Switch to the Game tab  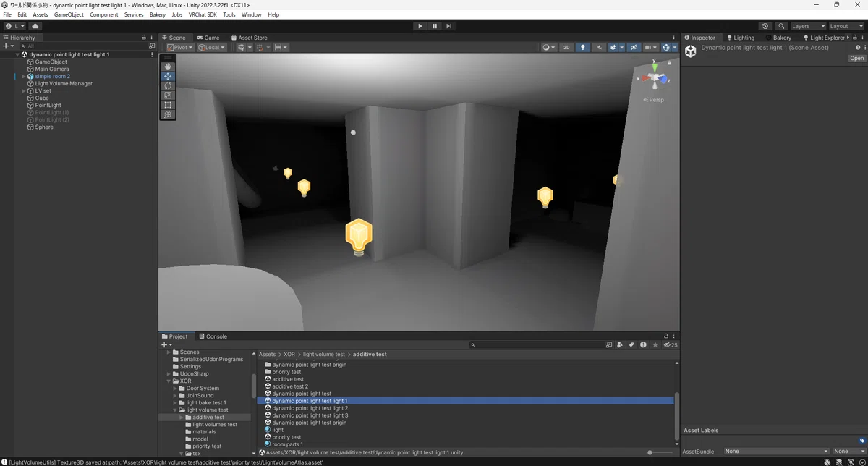[x=208, y=38]
